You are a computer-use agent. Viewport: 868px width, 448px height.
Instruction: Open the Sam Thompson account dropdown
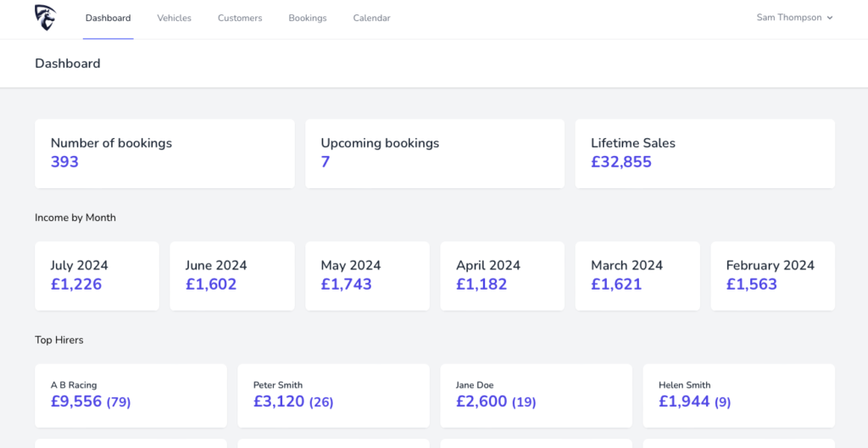coord(794,18)
